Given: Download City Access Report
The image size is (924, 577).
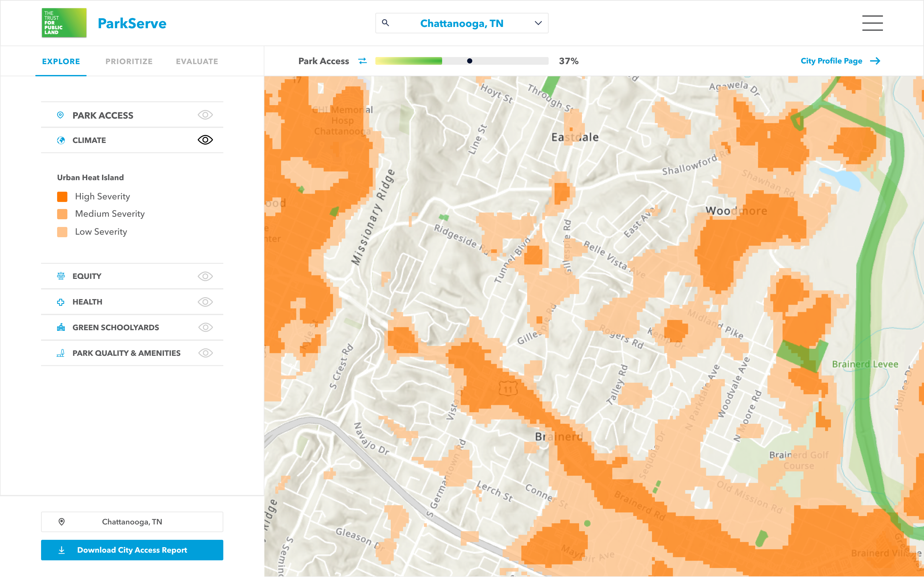Looking at the screenshot, I should tap(132, 550).
